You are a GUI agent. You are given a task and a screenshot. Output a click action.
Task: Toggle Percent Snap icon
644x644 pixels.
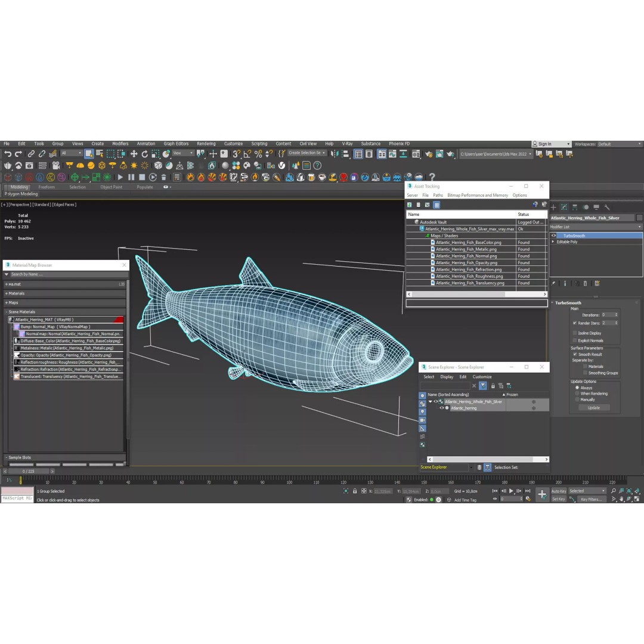pyautogui.click(x=258, y=154)
